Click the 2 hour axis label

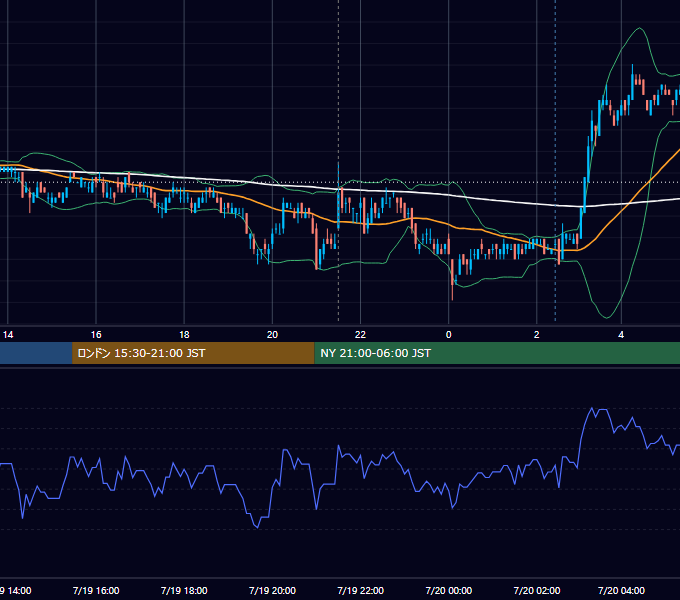click(536, 335)
